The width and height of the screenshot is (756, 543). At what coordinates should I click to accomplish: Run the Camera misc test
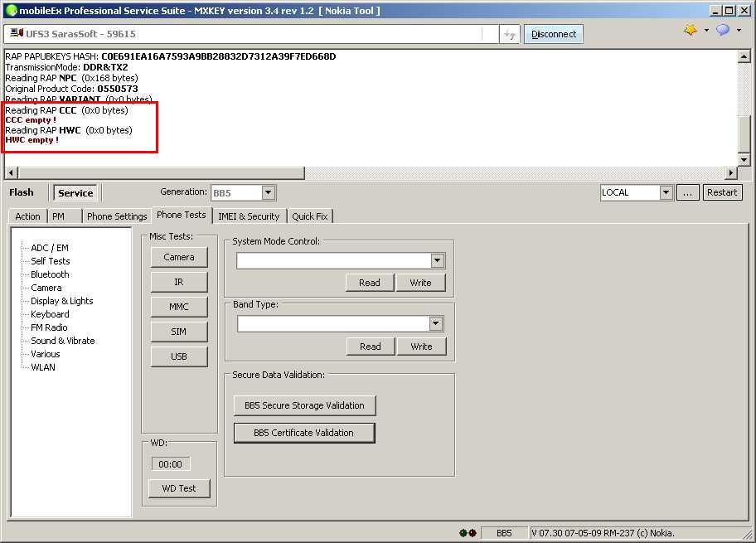[x=179, y=257]
